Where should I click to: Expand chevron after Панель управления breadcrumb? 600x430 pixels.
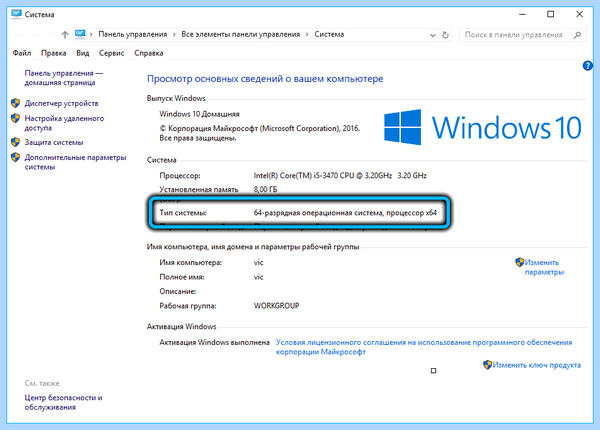point(174,34)
